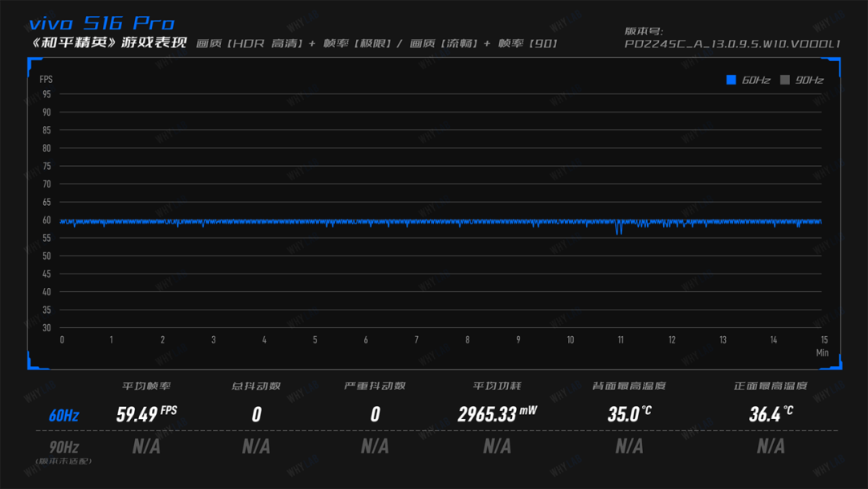Click minute 3 on the time axis
The image size is (868, 489).
coord(214,340)
